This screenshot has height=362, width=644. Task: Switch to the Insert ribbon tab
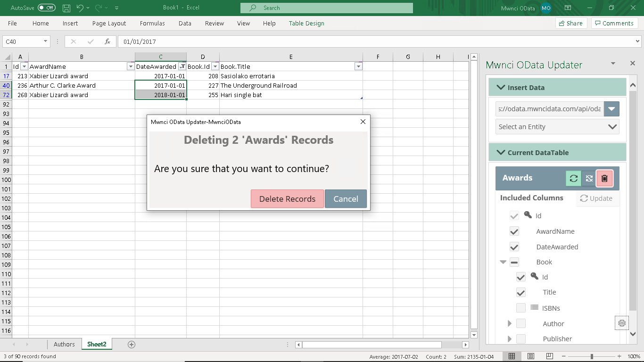(x=70, y=23)
